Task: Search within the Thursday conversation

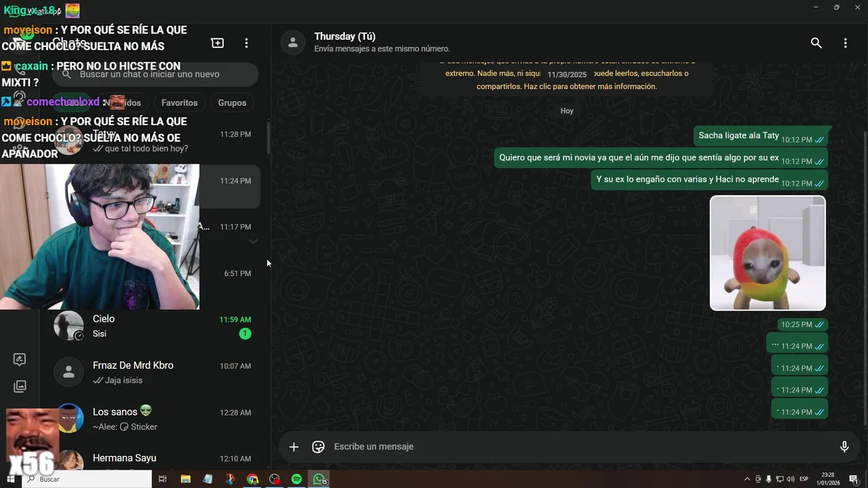Action: click(x=816, y=43)
